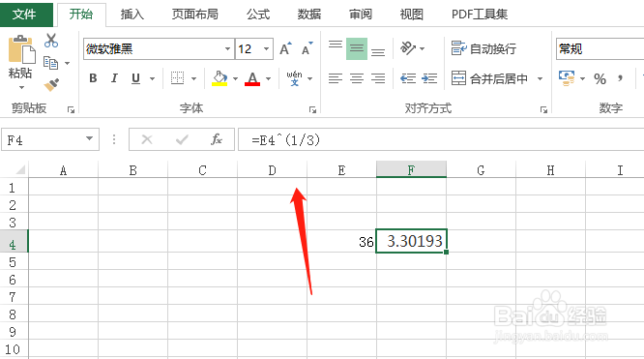Select row 4 header

[x=14, y=241]
